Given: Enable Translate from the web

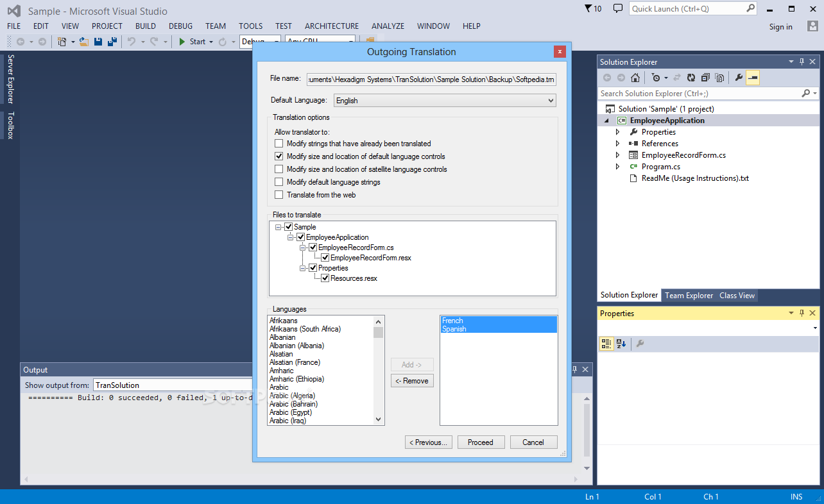Looking at the screenshot, I should (279, 195).
